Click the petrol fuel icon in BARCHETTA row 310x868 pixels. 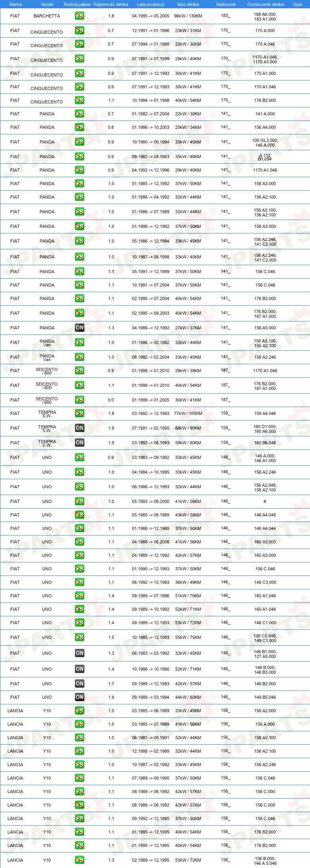[79, 16]
